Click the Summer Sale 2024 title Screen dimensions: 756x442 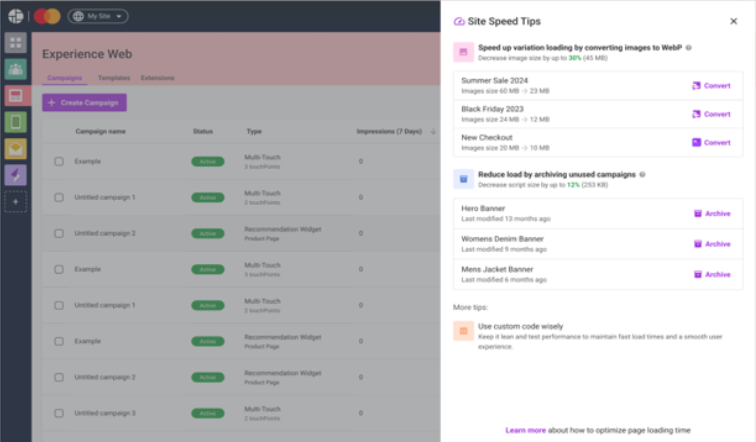coord(494,80)
